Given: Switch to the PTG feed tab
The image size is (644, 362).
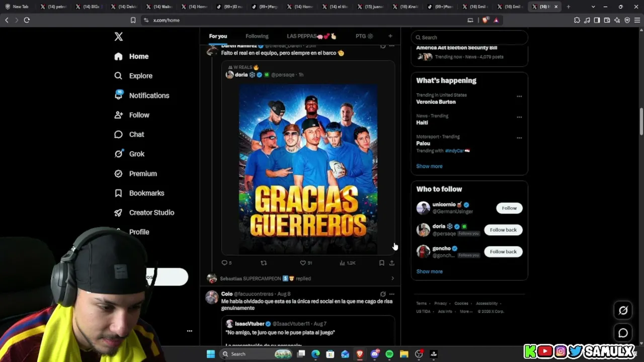Looking at the screenshot, I should pyautogui.click(x=364, y=36).
